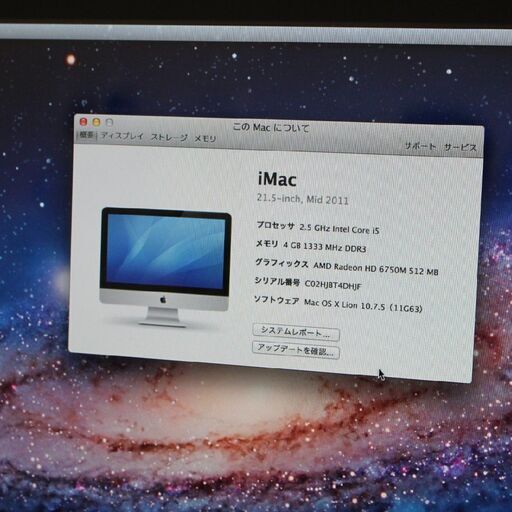This screenshot has height=512, width=512.
Task: Click the このMacについて window title bar
Action: [x=270, y=127]
